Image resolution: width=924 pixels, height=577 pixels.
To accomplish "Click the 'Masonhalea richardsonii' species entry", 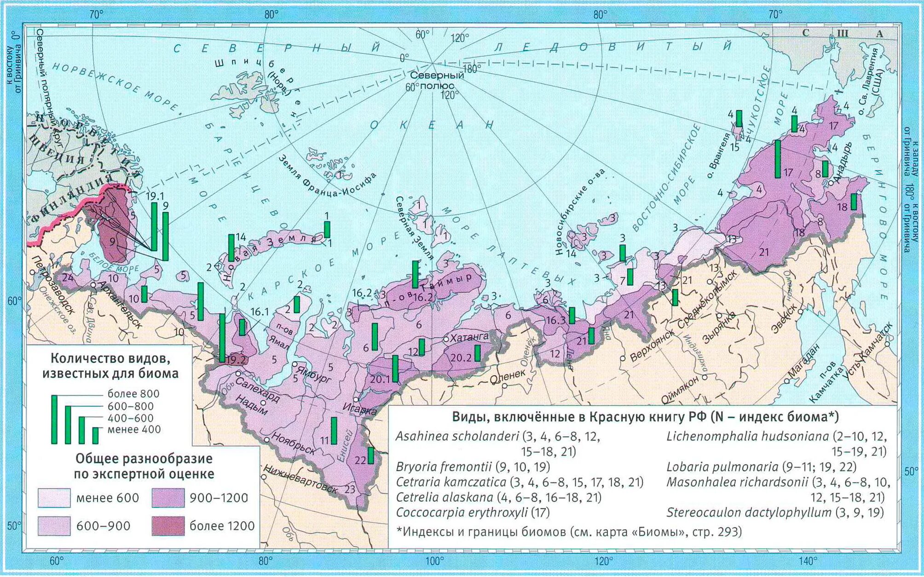I will (778, 490).
